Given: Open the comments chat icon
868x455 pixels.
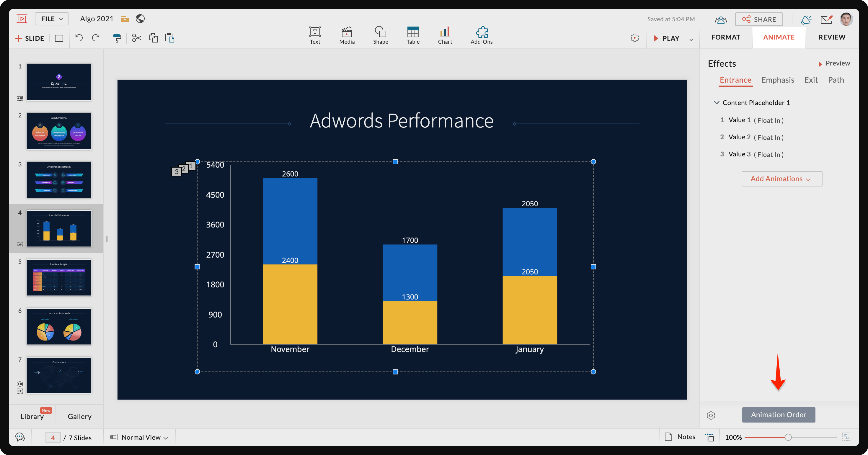Looking at the screenshot, I should click(x=20, y=437).
